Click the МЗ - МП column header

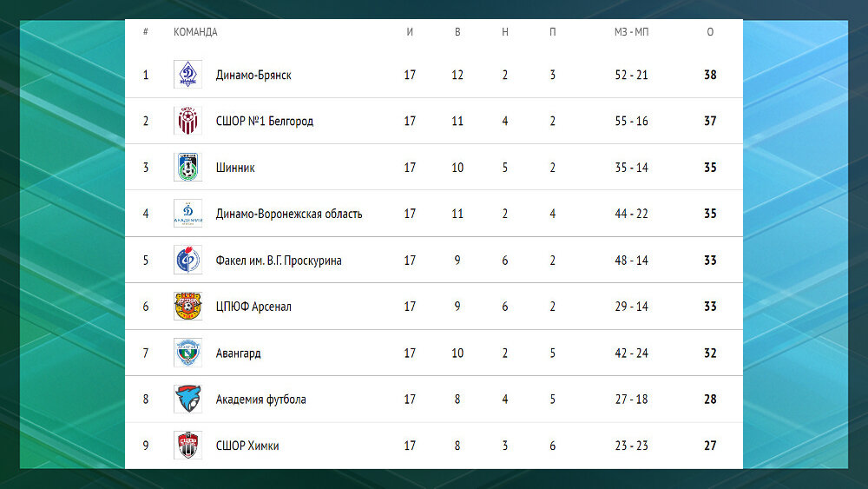coord(632,32)
